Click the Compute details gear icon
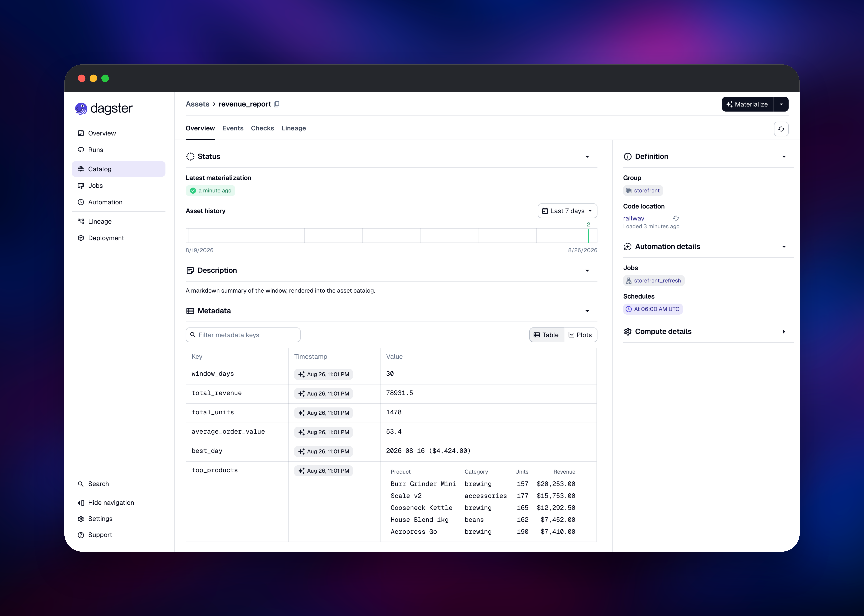This screenshot has height=616, width=864. coord(628,331)
